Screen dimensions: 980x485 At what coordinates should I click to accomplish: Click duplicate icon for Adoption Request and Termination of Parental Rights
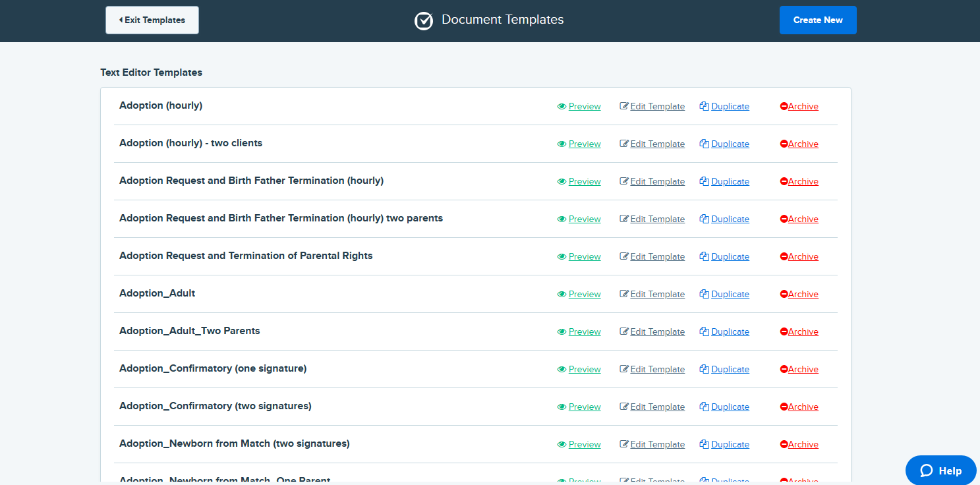(x=704, y=256)
